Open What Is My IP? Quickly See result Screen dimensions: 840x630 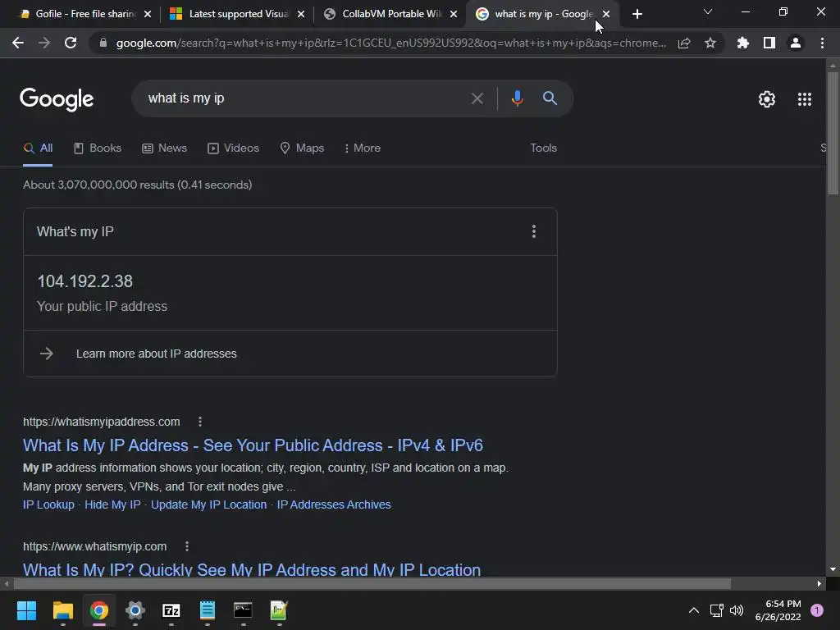coord(252,569)
